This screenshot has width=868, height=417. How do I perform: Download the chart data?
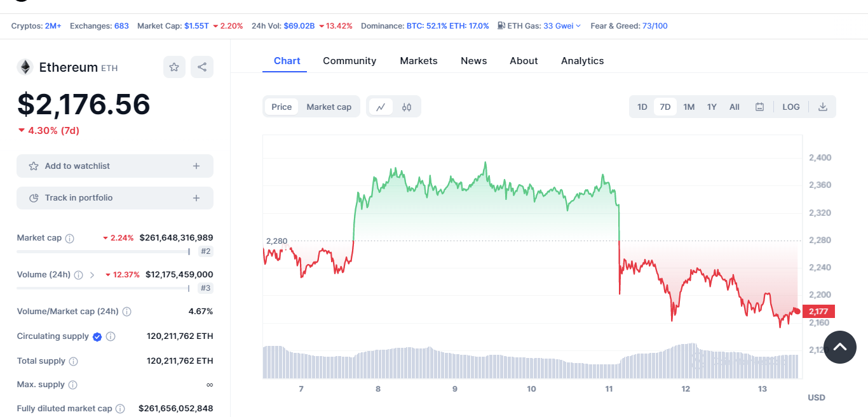coord(823,107)
